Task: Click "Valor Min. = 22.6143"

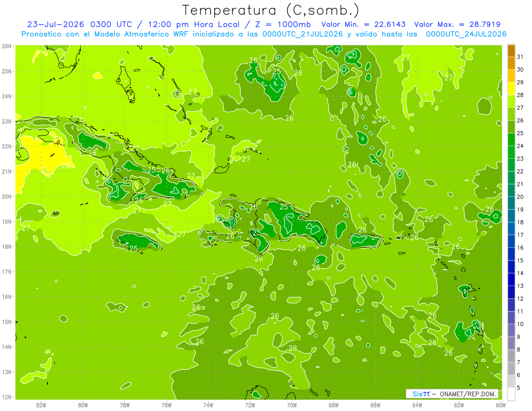Action: pos(364,24)
